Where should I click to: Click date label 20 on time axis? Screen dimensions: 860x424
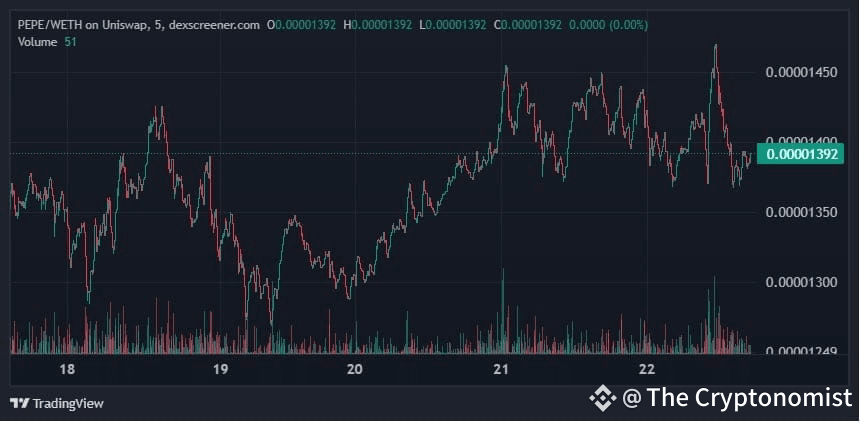pos(355,369)
